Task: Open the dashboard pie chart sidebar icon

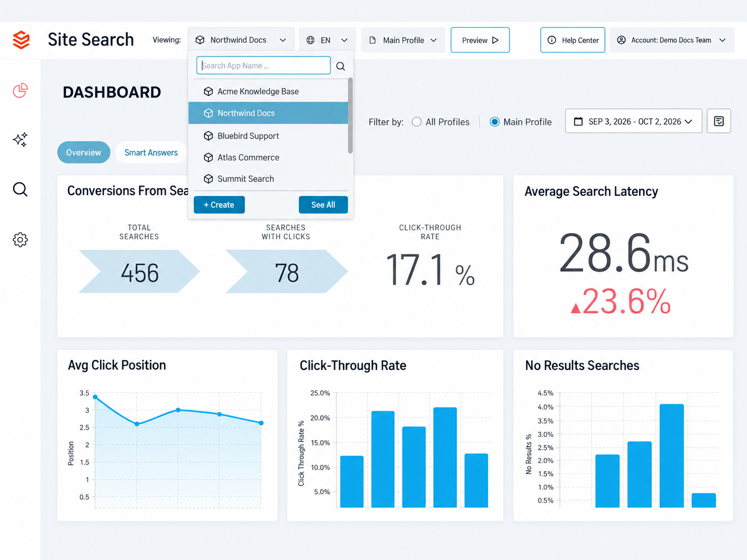Action: 20,91
